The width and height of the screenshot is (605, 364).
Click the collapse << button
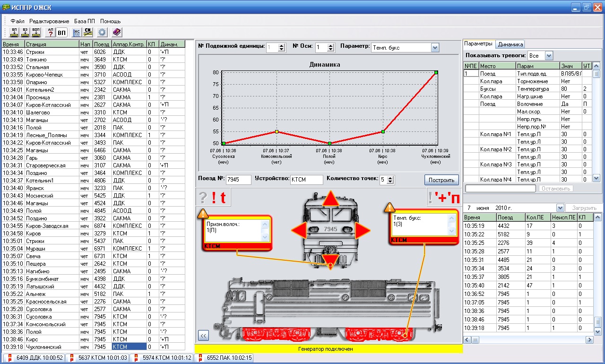pyautogui.click(x=204, y=336)
